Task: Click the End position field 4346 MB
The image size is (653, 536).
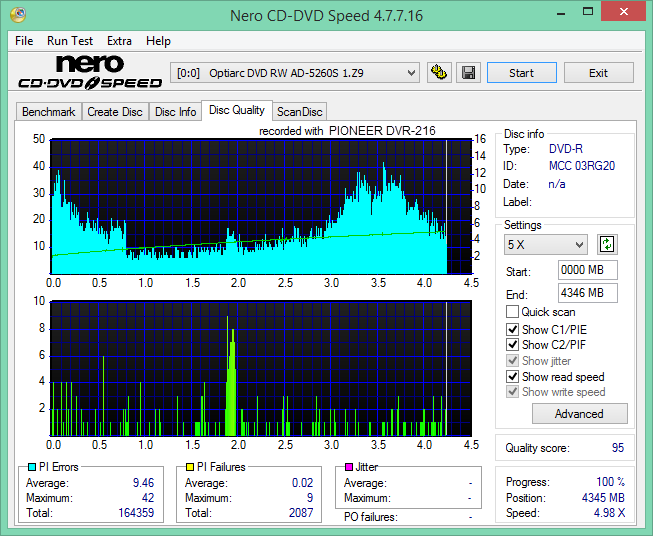Action: [x=588, y=293]
